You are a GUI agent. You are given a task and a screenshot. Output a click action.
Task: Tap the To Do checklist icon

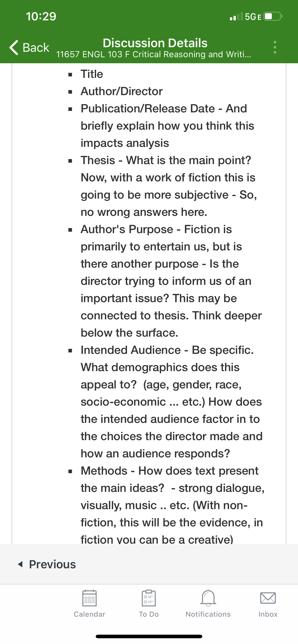tap(149, 598)
